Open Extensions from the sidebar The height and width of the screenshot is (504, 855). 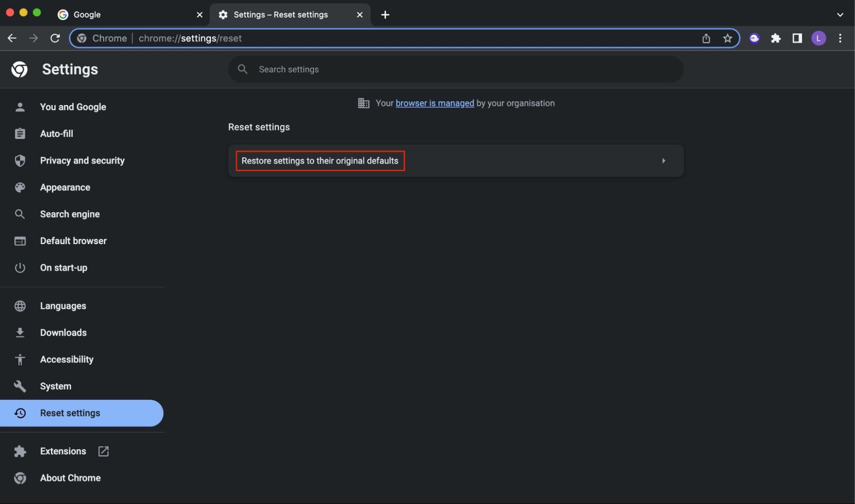(x=82, y=451)
